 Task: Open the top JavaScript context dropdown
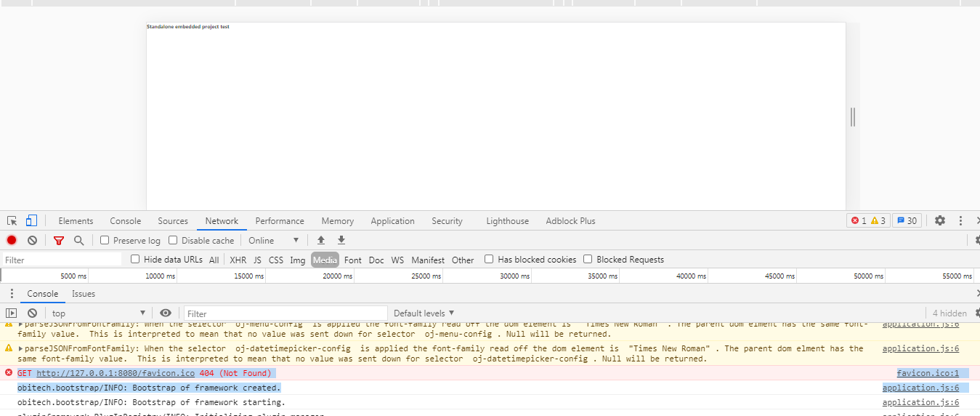[x=99, y=313]
